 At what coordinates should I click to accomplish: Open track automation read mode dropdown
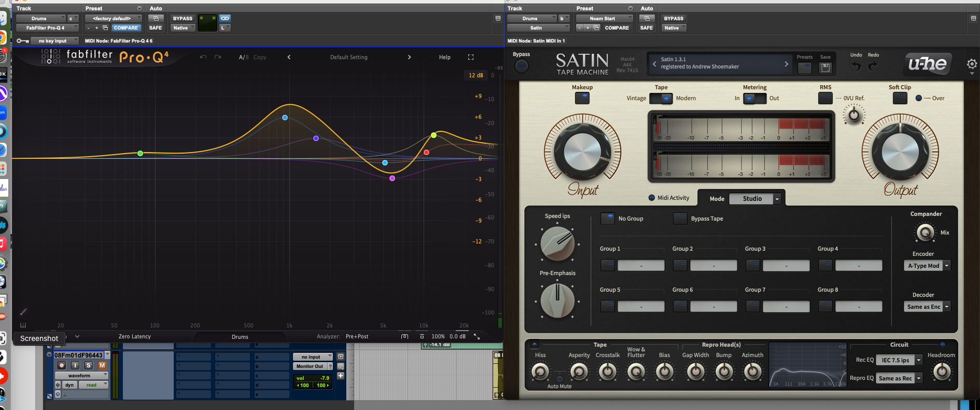[93, 385]
